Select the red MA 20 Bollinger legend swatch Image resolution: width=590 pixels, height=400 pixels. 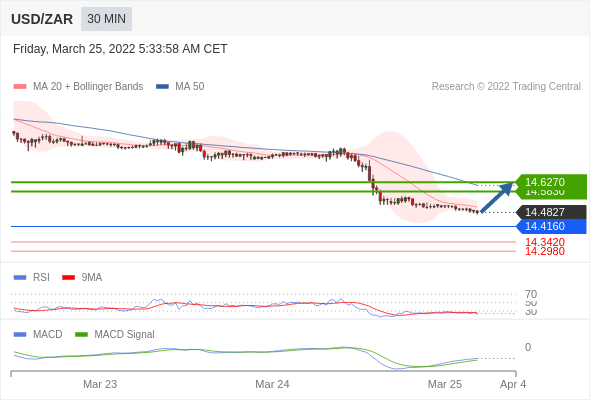pyautogui.click(x=20, y=87)
